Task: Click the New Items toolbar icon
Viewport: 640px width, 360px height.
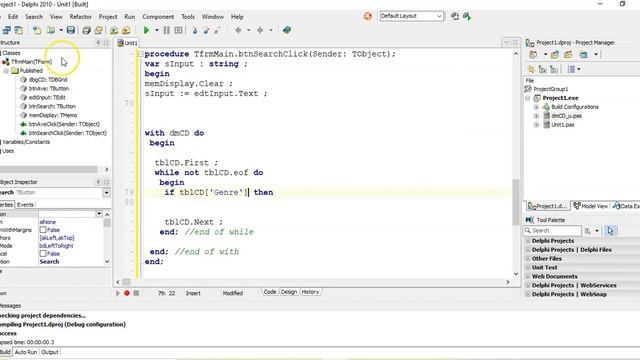Action: 37,30
